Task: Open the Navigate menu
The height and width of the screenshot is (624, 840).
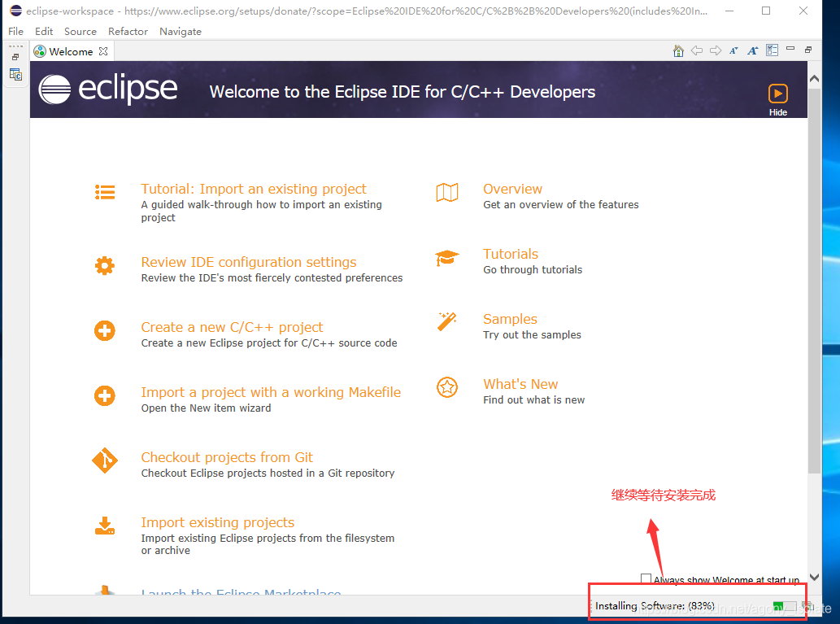Action: tap(181, 31)
